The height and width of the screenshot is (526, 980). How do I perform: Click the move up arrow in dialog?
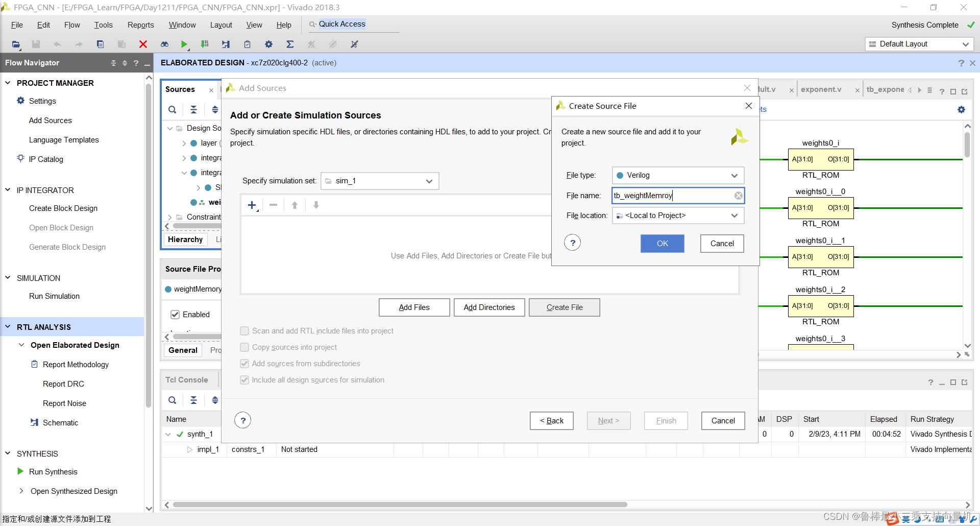pos(295,205)
